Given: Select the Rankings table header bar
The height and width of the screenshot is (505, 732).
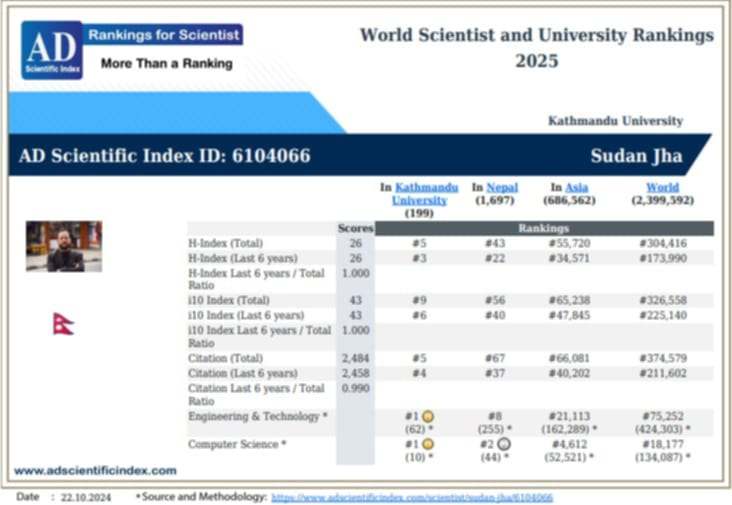Looking at the screenshot, I should coord(544,228).
